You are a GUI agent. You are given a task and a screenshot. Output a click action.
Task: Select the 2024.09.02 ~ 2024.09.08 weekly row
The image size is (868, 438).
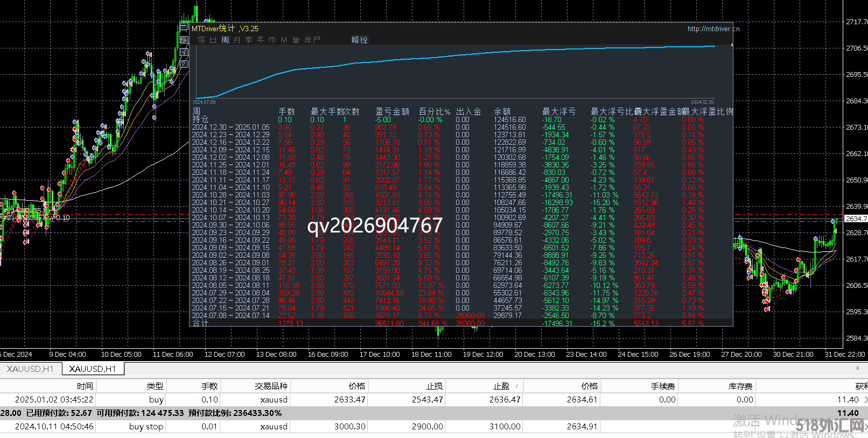tap(449, 256)
